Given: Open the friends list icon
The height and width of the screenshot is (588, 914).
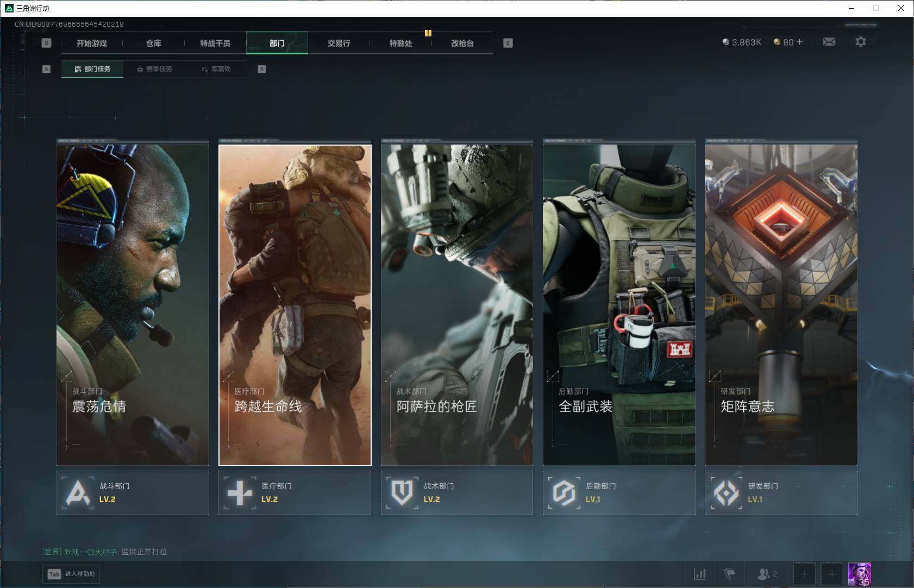Looking at the screenshot, I should [x=764, y=574].
